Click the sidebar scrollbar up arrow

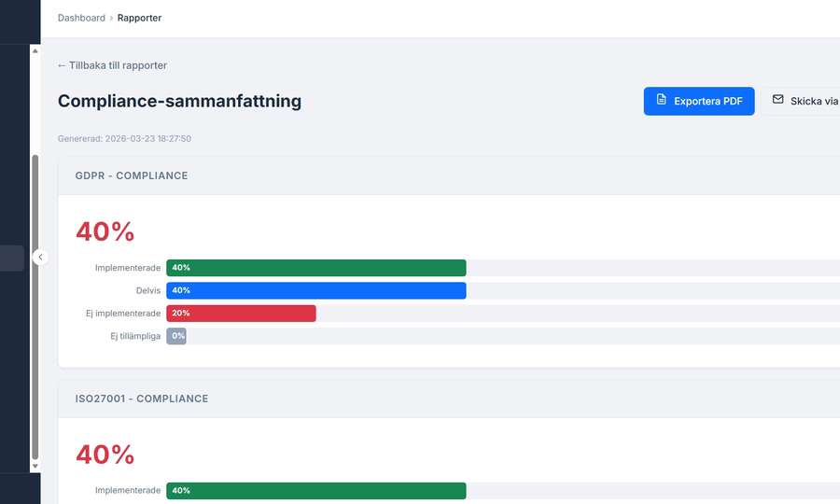pos(35,51)
